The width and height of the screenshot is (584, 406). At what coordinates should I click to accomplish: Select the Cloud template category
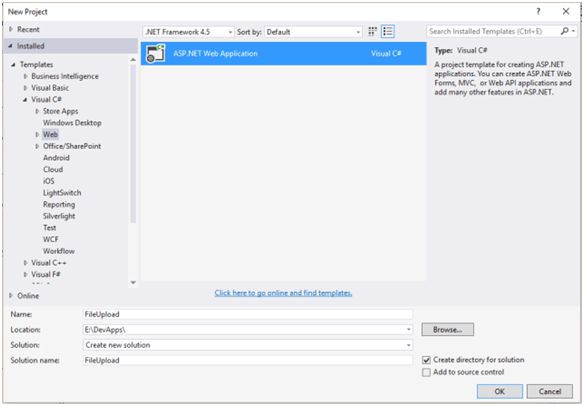(x=53, y=169)
